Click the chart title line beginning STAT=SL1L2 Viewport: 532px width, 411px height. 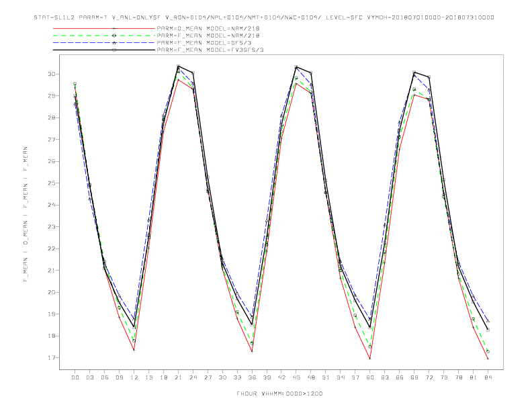click(x=264, y=17)
